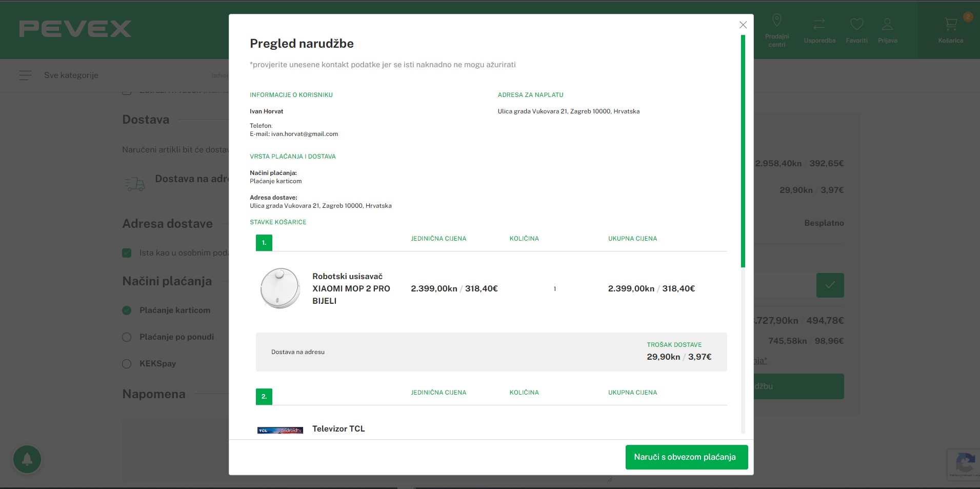Click Plaćanje karticom text in dialog

tap(276, 181)
